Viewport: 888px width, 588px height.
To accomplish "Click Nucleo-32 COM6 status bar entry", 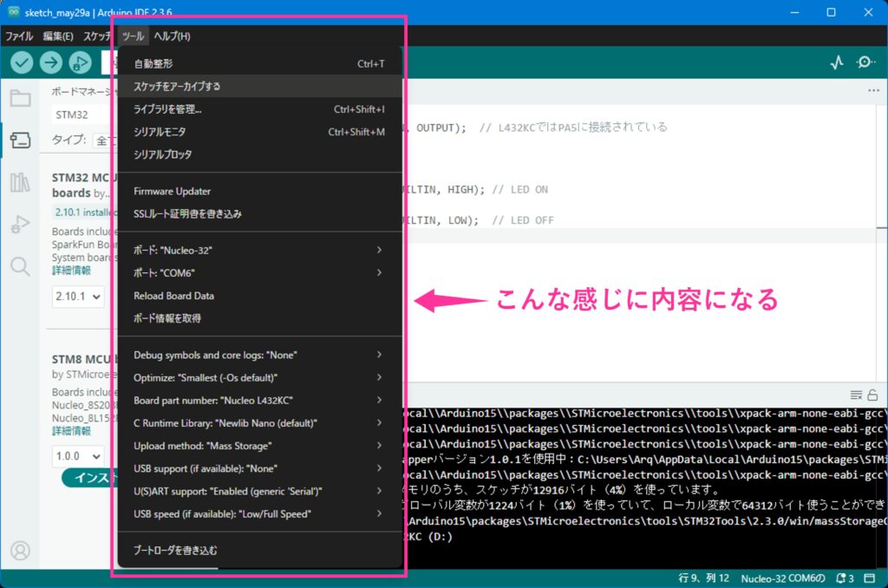I will tap(783, 578).
